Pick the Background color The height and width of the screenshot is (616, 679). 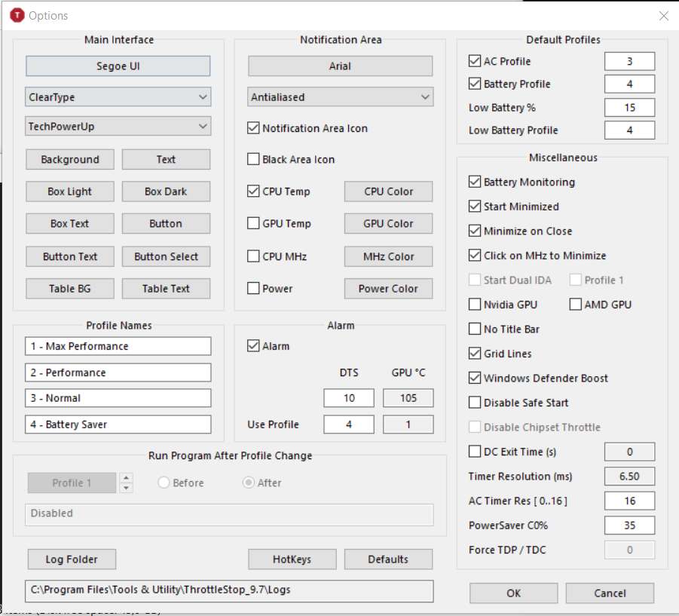pos(70,159)
